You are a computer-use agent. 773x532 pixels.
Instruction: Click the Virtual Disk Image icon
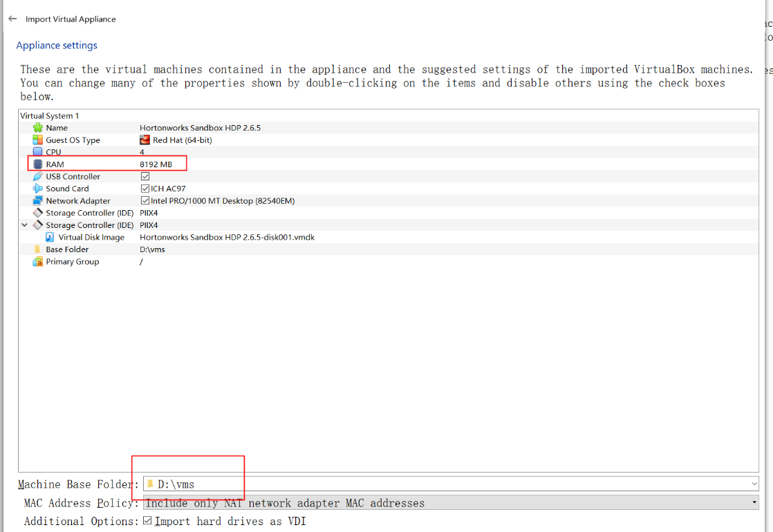point(50,237)
